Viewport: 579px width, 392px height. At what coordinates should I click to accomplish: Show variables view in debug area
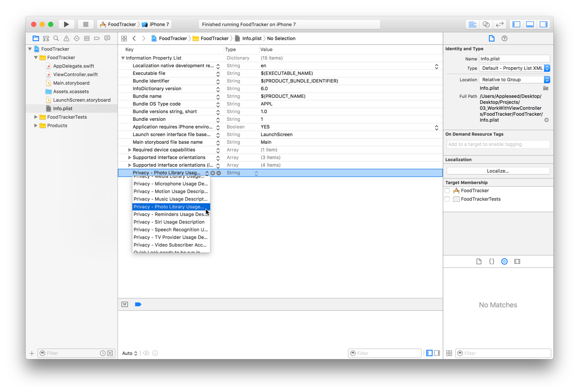(430, 353)
